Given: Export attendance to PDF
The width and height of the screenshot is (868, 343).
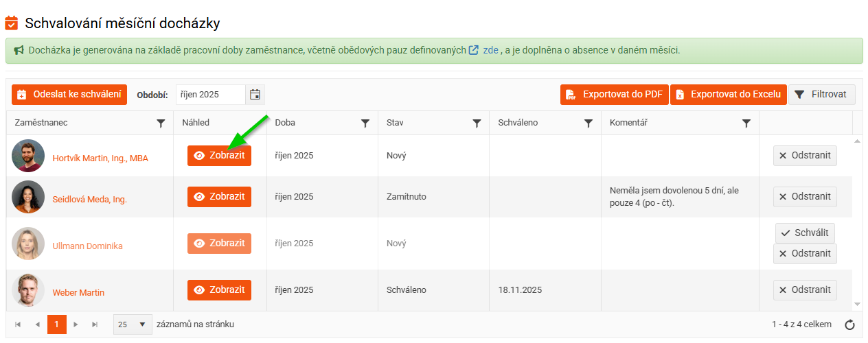Looking at the screenshot, I should click(x=614, y=95).
